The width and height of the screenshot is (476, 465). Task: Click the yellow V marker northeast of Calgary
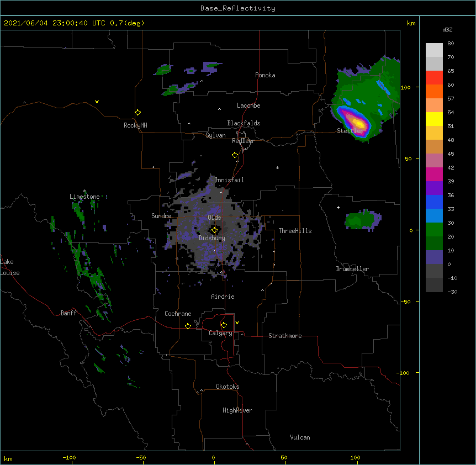pos(237,323)
